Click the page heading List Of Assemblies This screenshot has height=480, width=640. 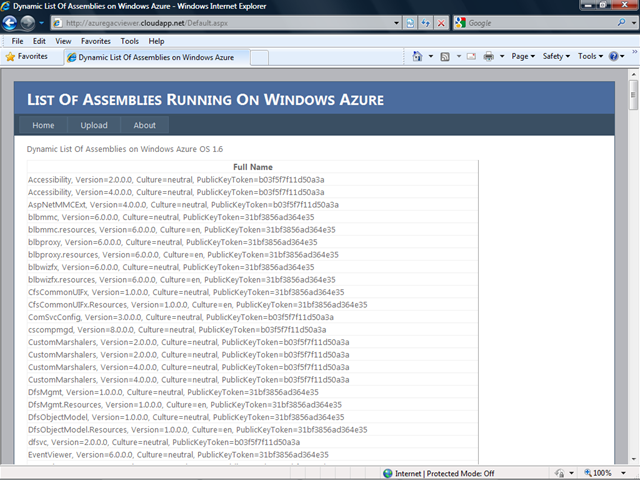click(205, 100)
